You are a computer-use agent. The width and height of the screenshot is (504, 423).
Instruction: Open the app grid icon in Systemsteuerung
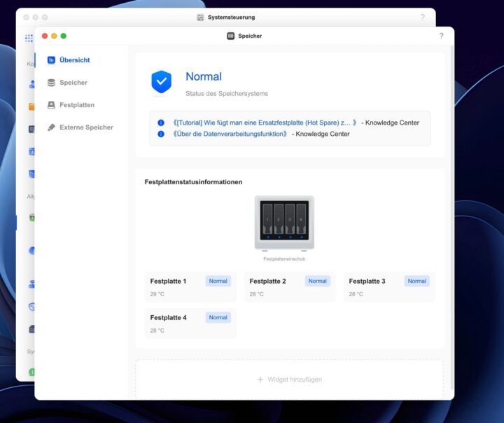pos(29,39)
